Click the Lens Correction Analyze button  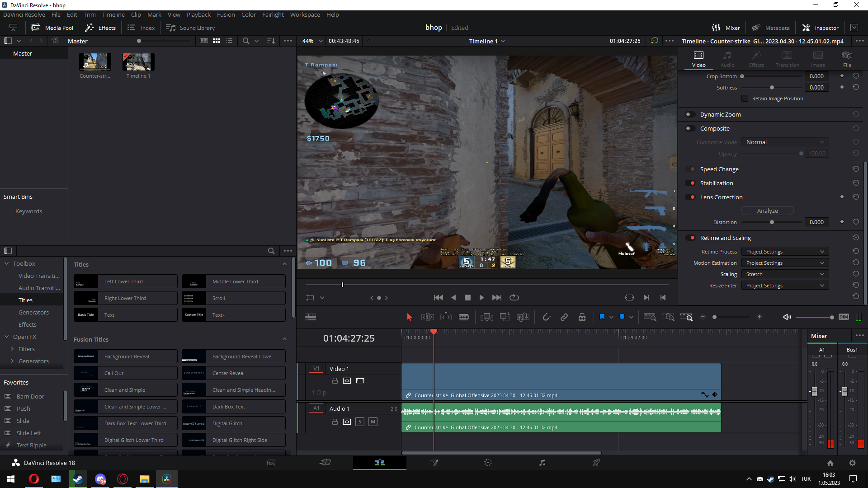pos(767,211)
